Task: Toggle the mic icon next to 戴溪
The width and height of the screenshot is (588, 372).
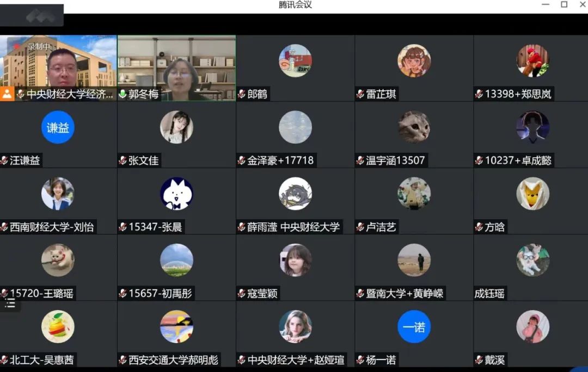Action: [479, 360]
